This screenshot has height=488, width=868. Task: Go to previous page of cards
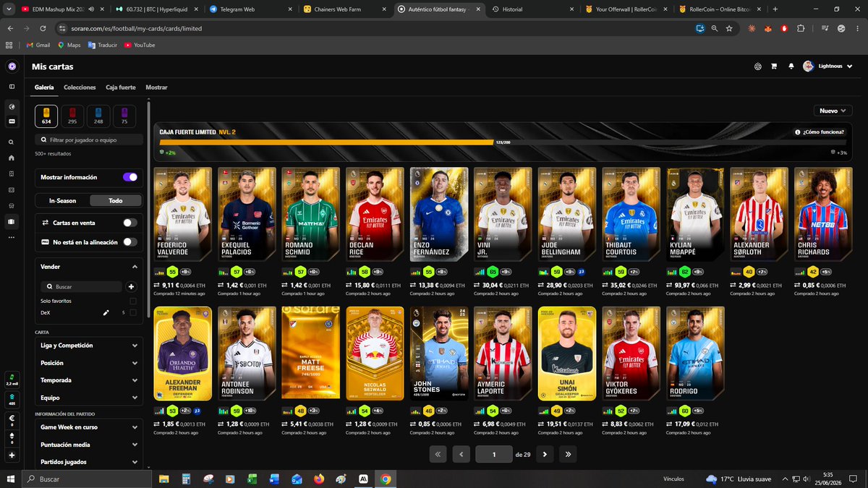click(x=461, y=455)
